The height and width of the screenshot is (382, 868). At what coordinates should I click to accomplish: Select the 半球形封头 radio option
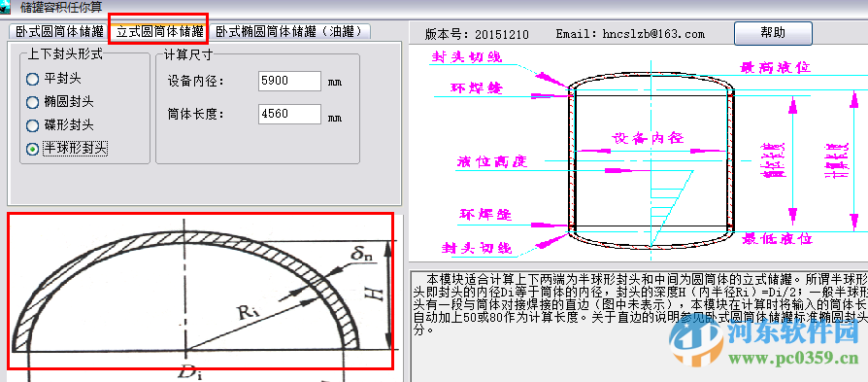(67, 149)
